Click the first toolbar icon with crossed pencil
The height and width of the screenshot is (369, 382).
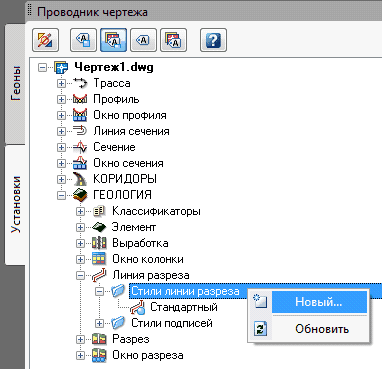point(45,40)
